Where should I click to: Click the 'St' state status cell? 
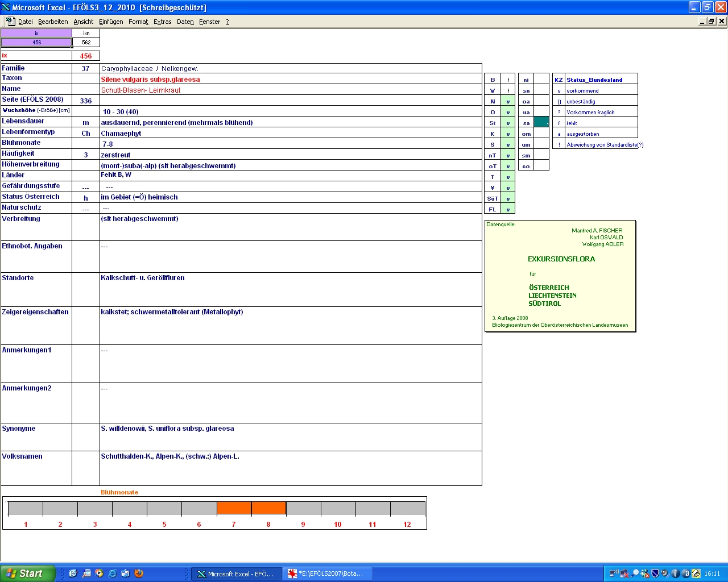(x=508, y=123)
